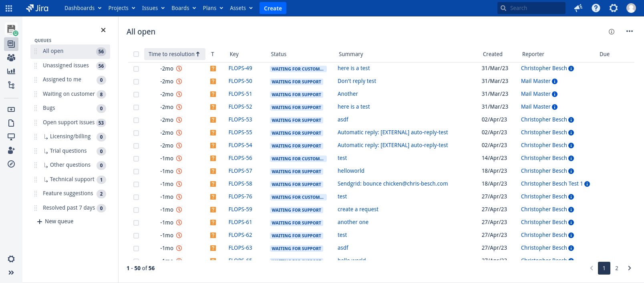Screen dimensions: 644x283
Task: Open Jira settings gear in top bar
Action: click(x=613, y=8)
